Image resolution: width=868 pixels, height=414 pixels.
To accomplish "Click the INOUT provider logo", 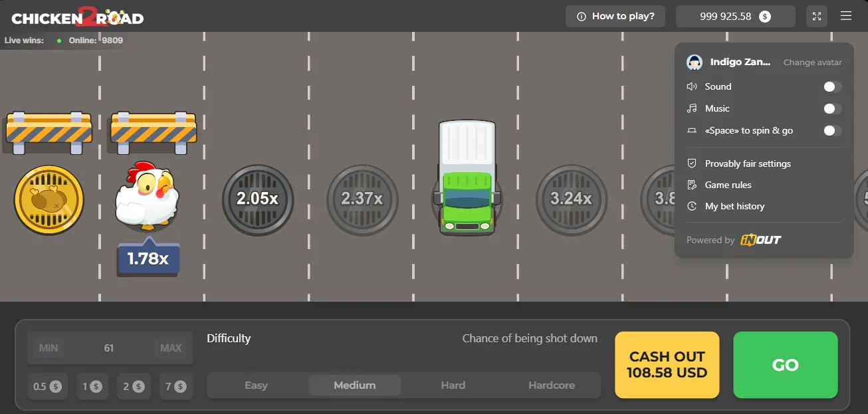I will coord(761,240).
